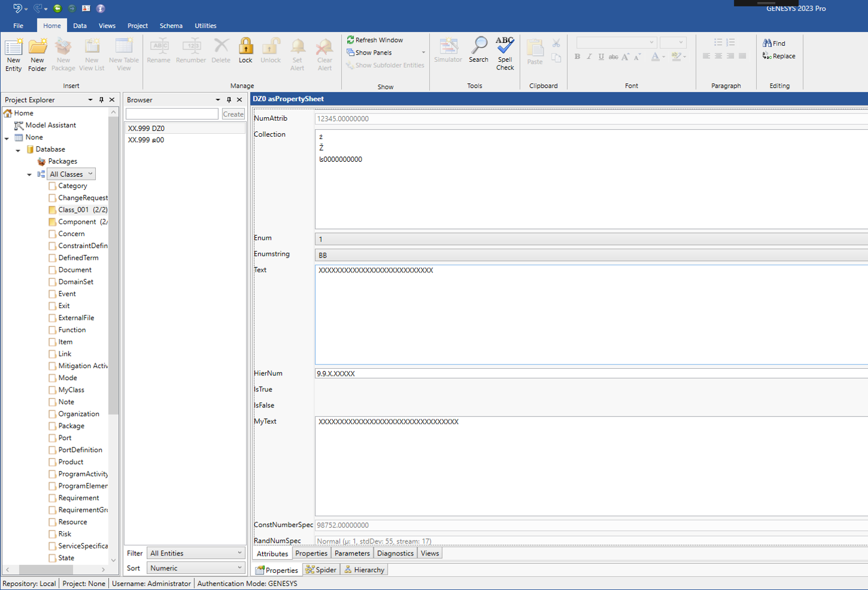
Task: Open the Schema ribbon tab
Action: click(x=171, y=26)
